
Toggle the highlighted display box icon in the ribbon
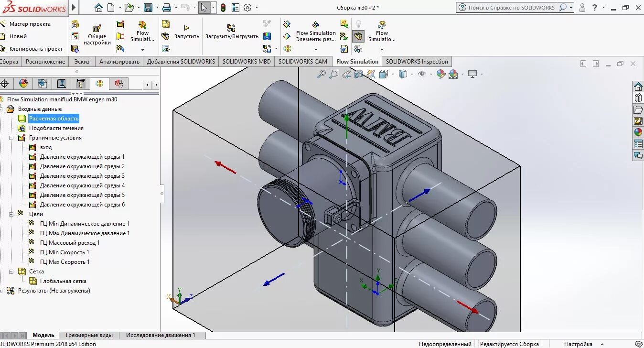tap(358, 36)
